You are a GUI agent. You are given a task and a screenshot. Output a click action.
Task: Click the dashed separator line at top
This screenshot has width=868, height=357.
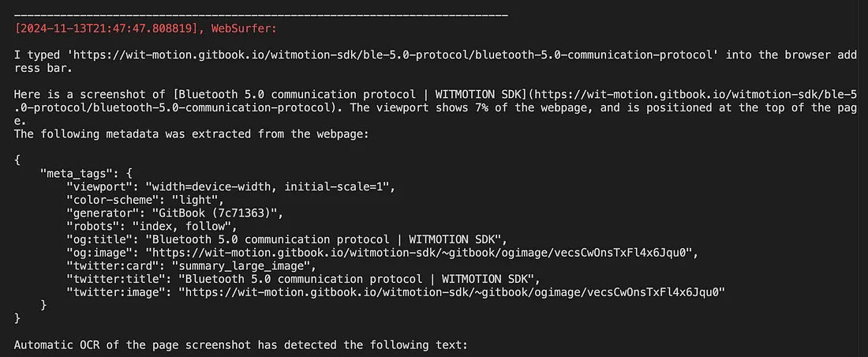click(260, 15)
